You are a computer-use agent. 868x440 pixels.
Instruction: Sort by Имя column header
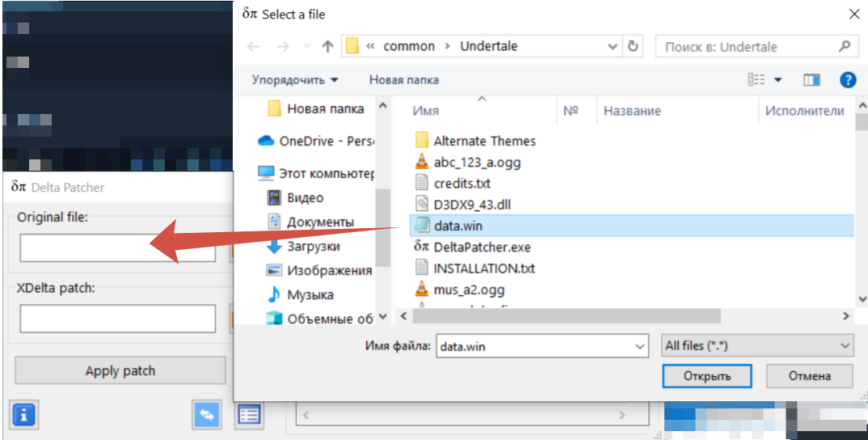[x=426, y=111]
